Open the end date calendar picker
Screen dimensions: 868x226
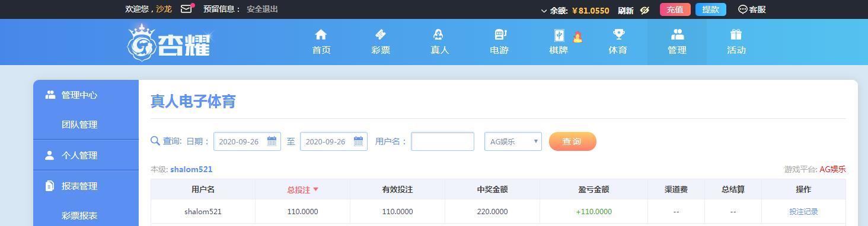[x=358, y=141]
